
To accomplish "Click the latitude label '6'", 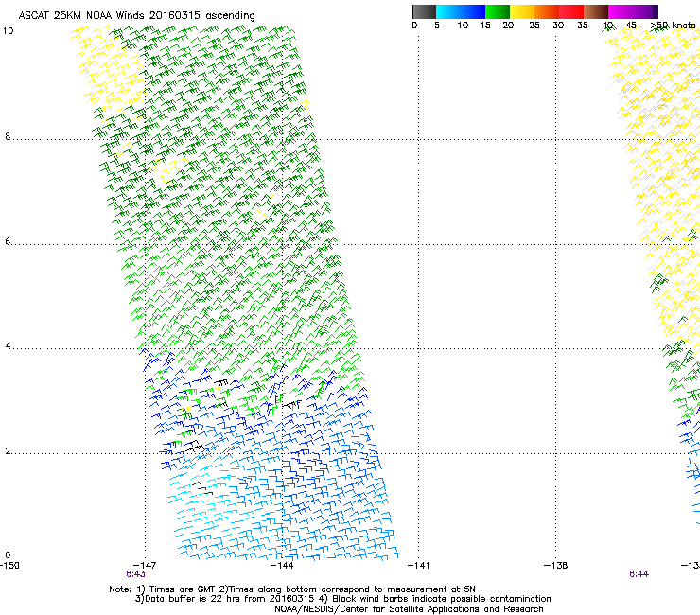I will pos(8,241).
